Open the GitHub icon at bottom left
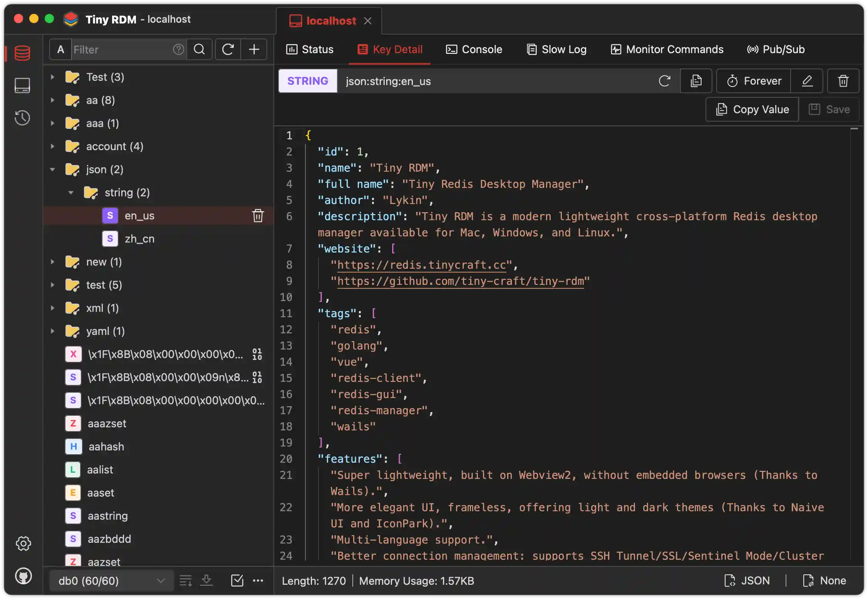 point(23,576)
